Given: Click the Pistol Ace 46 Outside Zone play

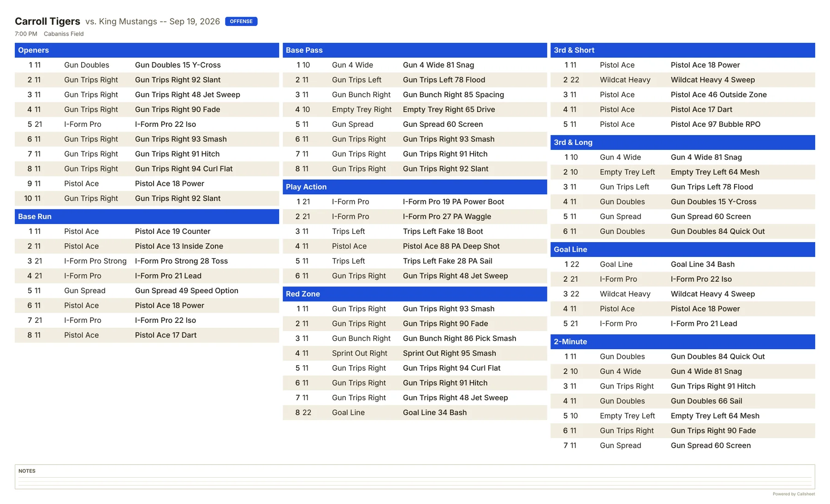Looking at the screenshot, I should coord(718,95).
